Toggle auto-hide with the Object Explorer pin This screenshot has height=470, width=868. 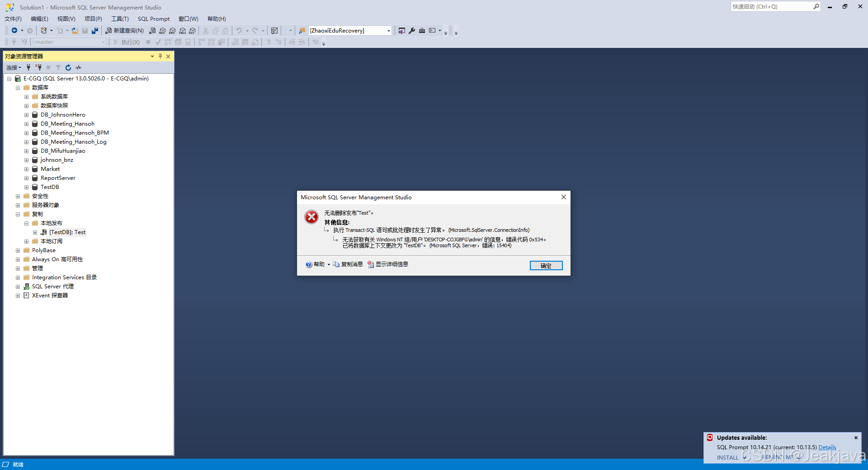160,56
